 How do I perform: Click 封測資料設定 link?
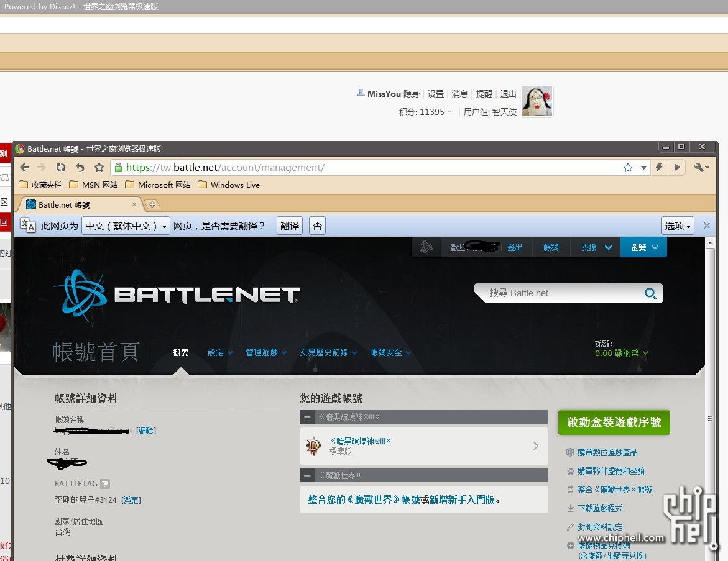click(601, 527)
